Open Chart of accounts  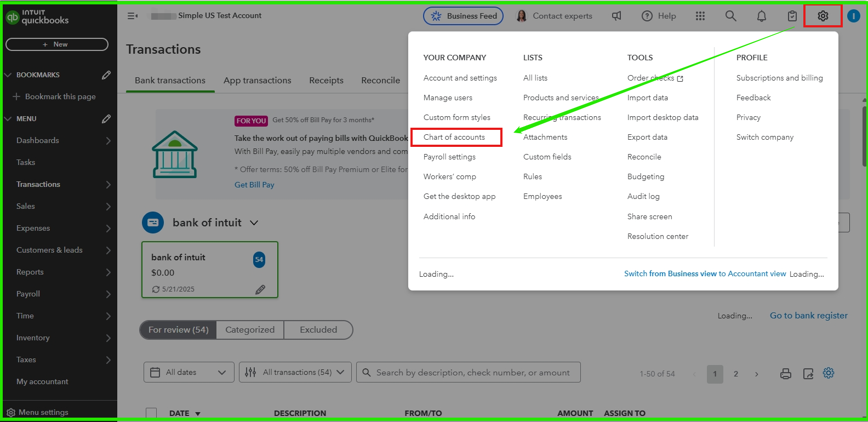[x=454, y=137]
